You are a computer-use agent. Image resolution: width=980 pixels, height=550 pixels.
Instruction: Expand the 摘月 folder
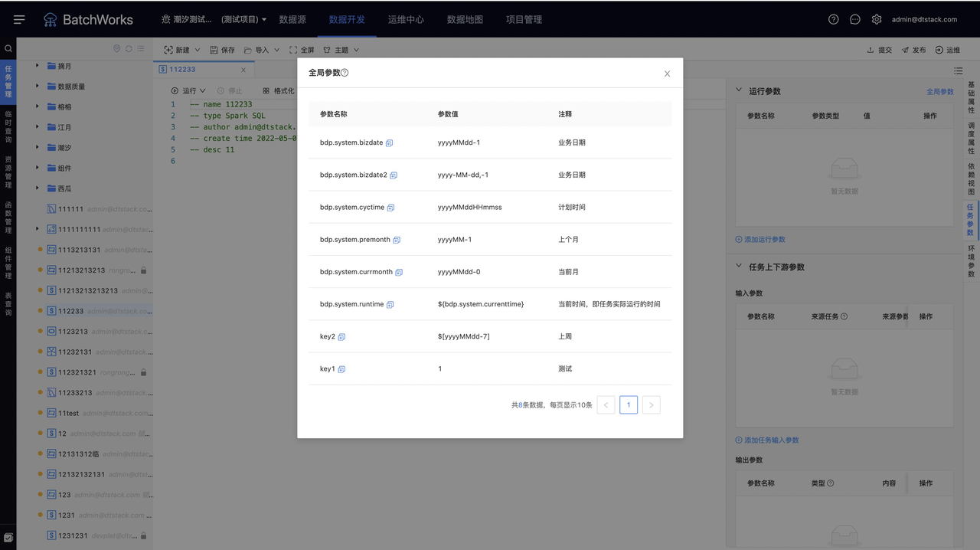tap(38, 66)
